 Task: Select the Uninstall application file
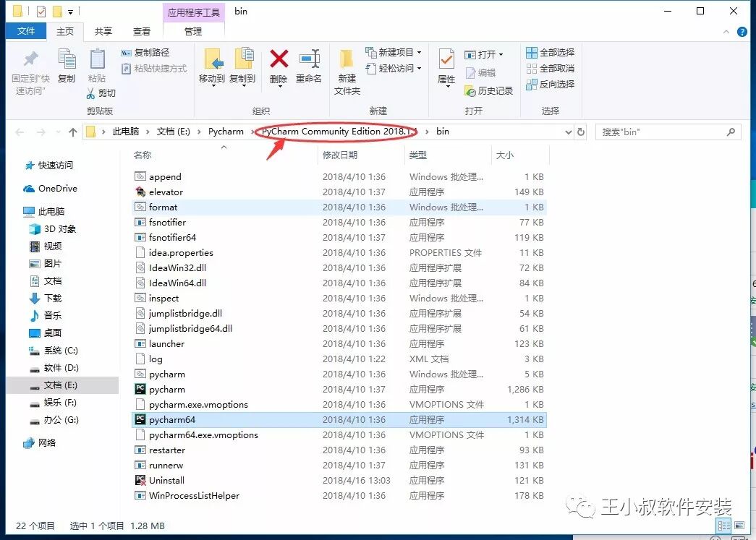pos(339,480)
